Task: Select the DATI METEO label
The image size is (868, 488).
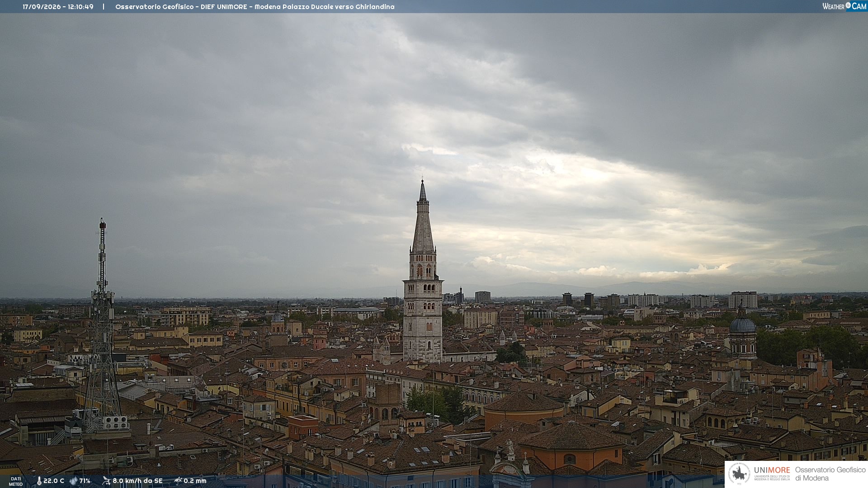Action: [x=16, y=481]
